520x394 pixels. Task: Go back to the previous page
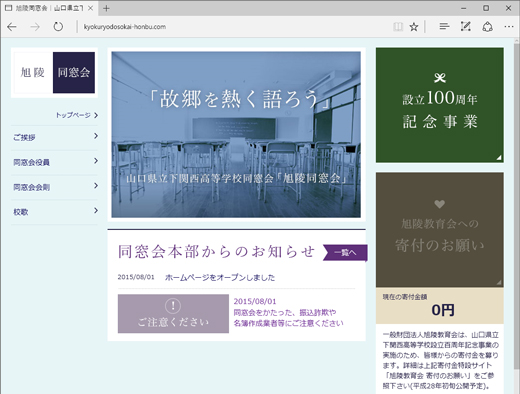(x=12, y=27)
